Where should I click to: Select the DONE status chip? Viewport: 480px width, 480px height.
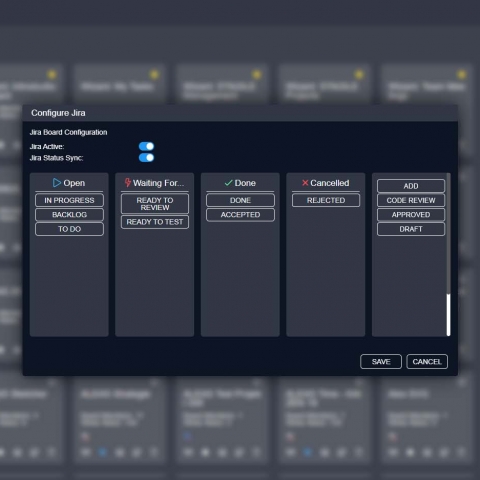(x=240, y=200)
